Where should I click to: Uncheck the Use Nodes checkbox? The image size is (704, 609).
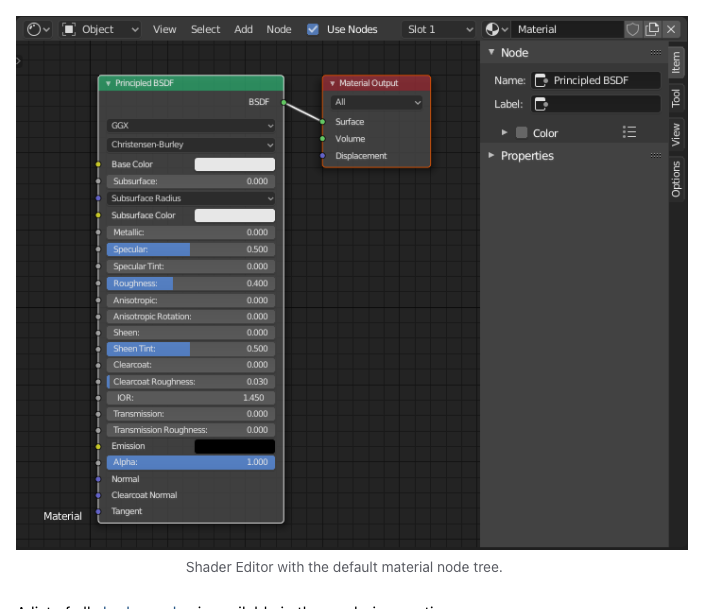tap(313, 30)
